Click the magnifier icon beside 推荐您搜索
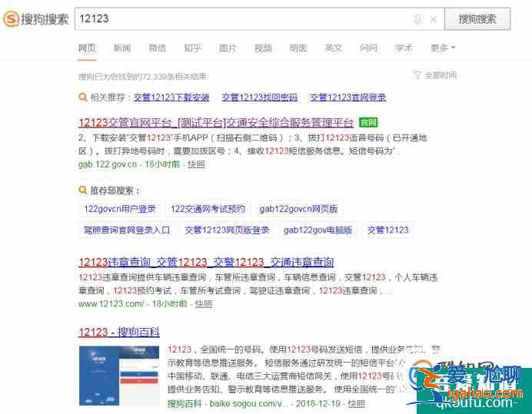Image resolution: width=532 pixels, height=414 pixels. pos(82,190)
